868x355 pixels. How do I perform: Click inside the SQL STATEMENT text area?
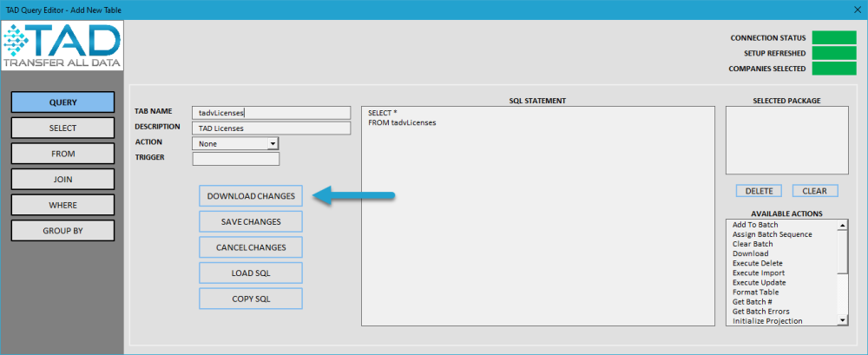538,216
